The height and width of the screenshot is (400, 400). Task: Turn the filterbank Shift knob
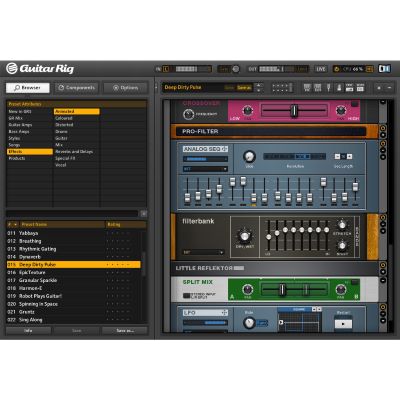pyautogui.click(x=342, y=246)
